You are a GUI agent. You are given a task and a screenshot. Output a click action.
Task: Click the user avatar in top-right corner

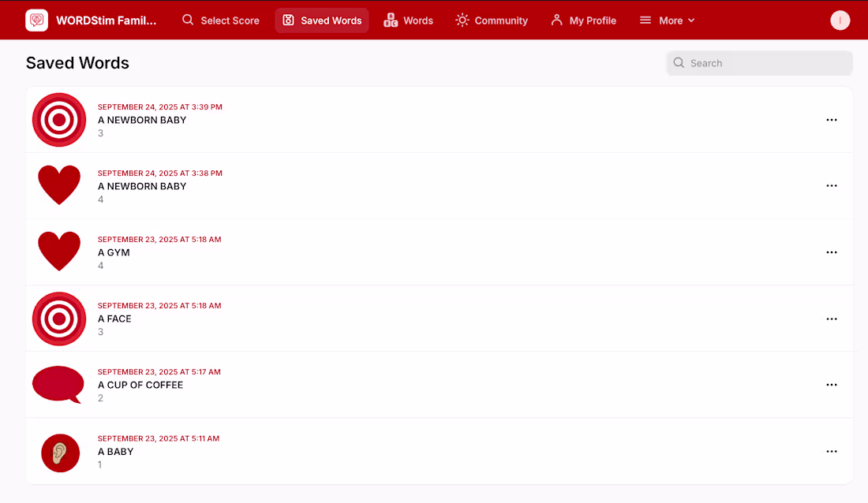[x=840, y=20]
